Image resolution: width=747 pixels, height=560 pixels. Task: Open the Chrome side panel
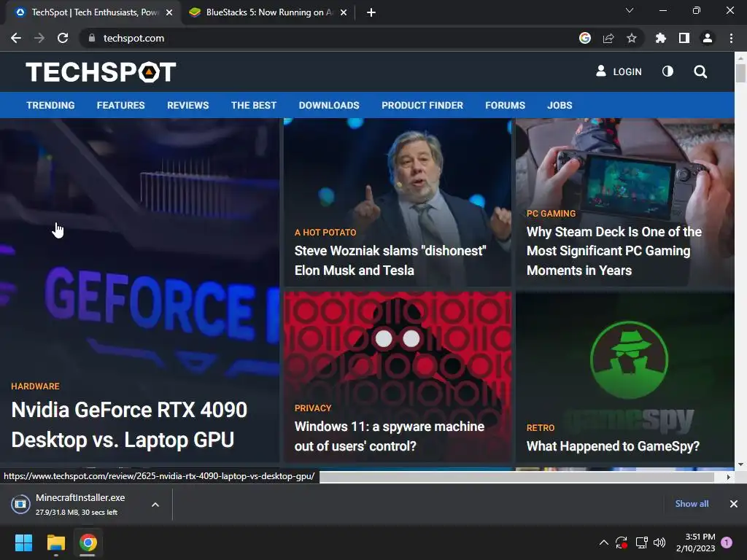click(684, 38)
